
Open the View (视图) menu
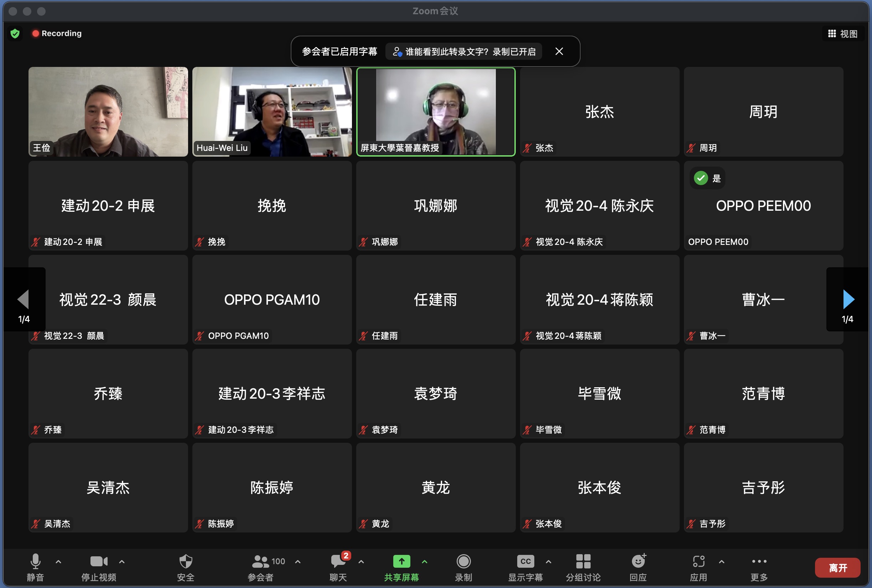click(x=842, y=34)
